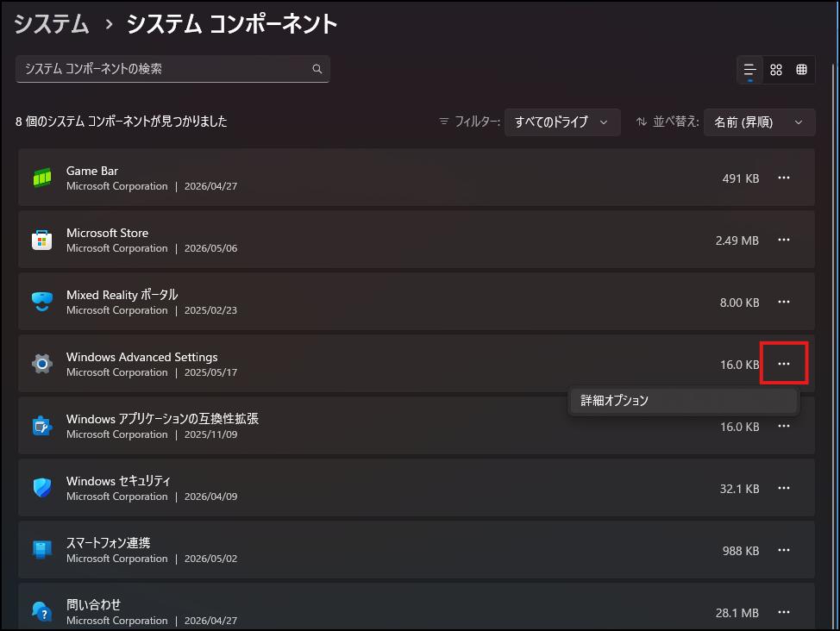
Task: Open more options for Game Bar
Action: point(784,178)
